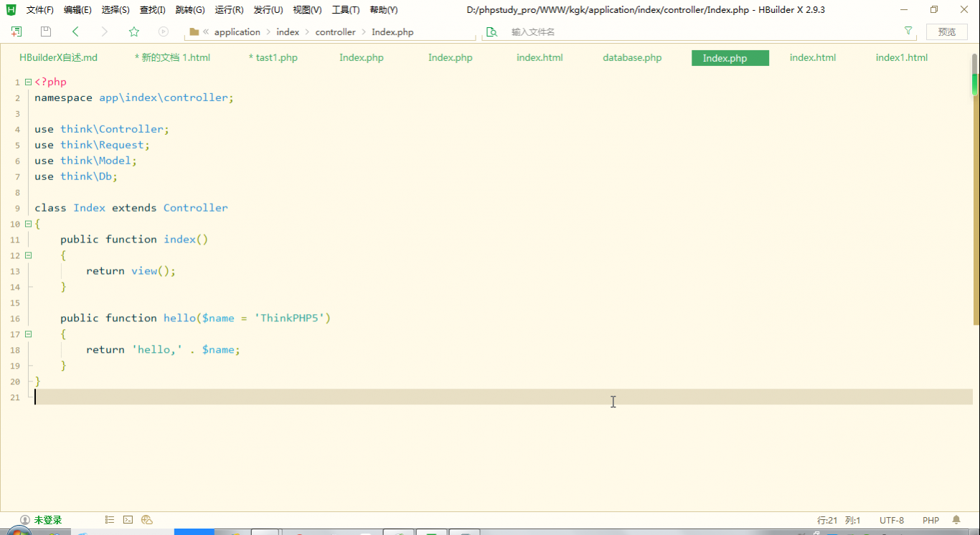Collapse the fold marker on line 1
Image resolution: width=980 pixels, height=535 pixels.
point(28,82)
